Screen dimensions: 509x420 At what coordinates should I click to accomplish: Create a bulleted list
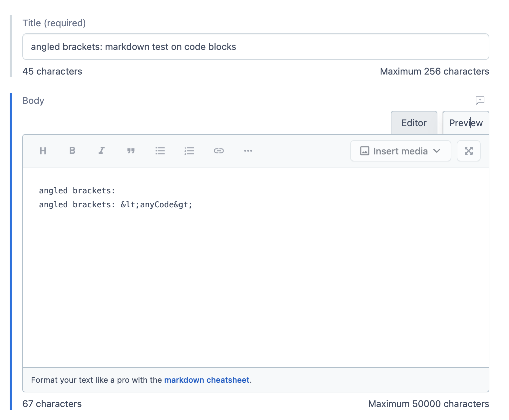(x=160, y=151)
